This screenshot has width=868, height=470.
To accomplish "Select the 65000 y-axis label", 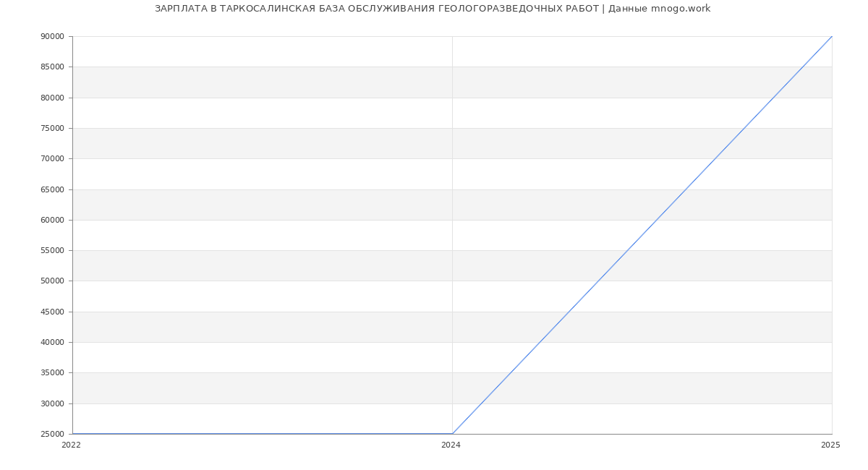I will click(52, 189).
